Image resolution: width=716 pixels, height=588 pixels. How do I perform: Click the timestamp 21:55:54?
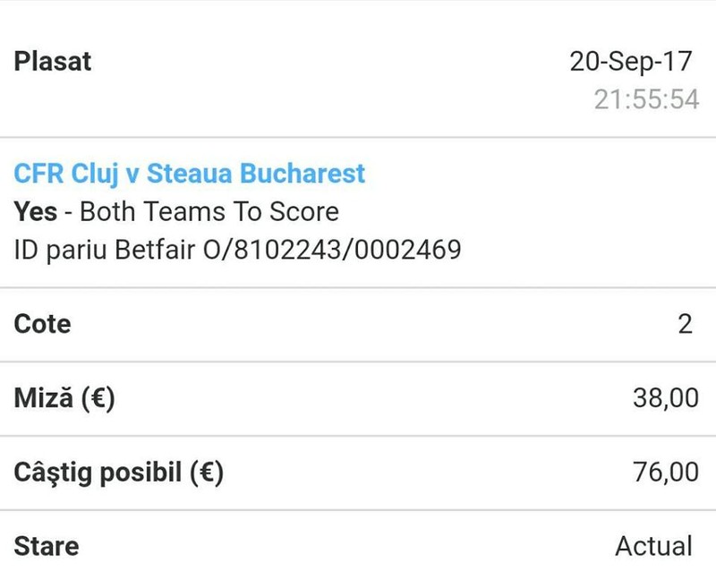[x=646, y=99]
